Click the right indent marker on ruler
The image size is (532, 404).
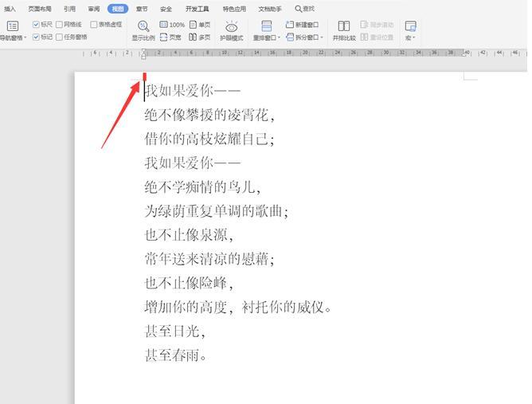(464, 54)
